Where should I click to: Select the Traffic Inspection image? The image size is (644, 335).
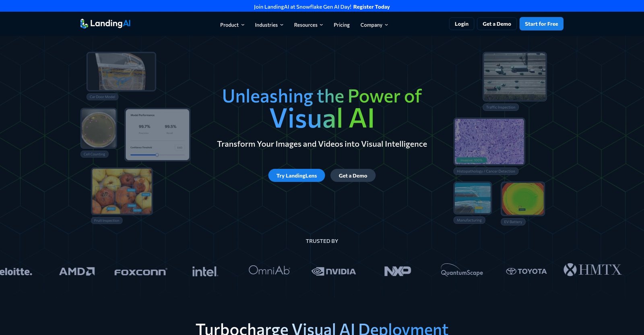point(514,76)
